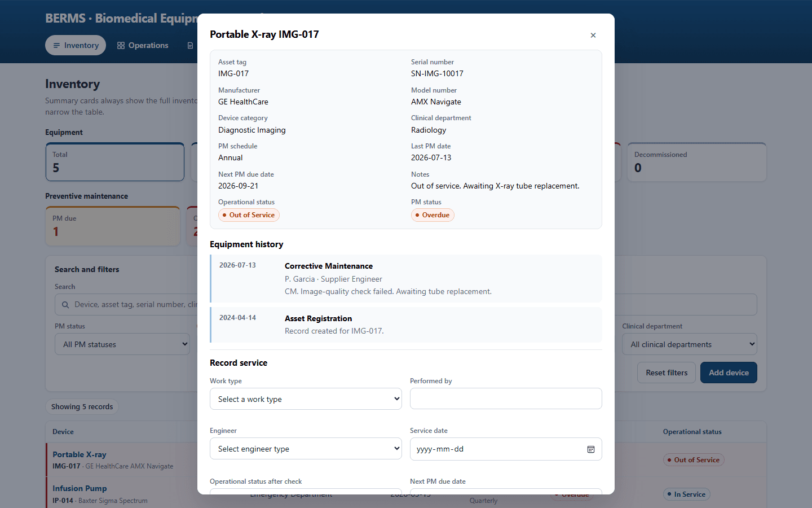812x508 pixels.
Task: Click serial number SN-IMG-10017
Action: pyautogui.click(x=437, y=73)
